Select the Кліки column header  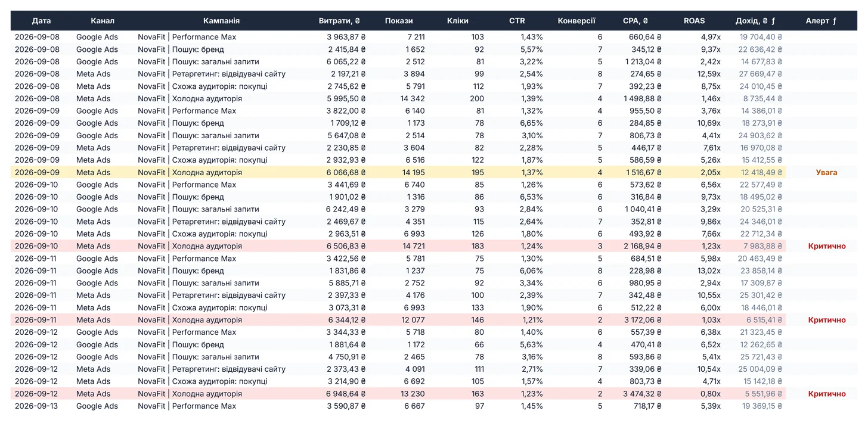[458, 21]
